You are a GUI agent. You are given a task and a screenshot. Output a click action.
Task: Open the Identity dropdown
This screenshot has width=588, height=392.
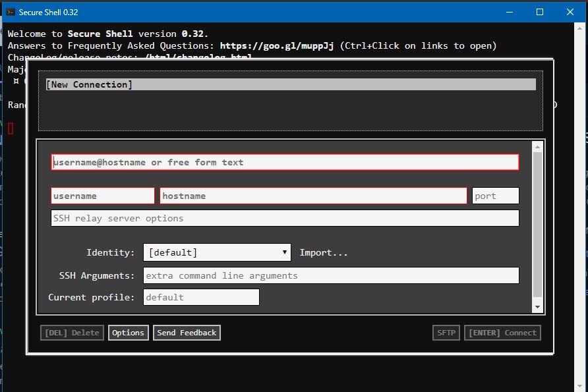(x=217, y=252)
